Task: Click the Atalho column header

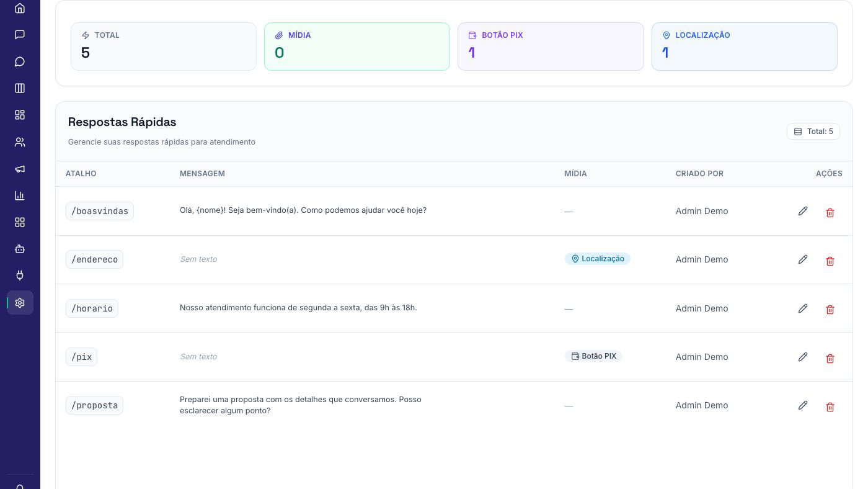Action: pos(81,174)
